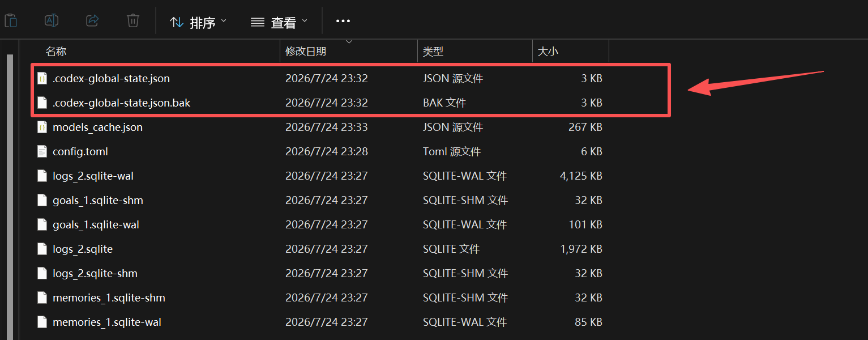The image size is (868, 340).
Task: Select the file name memories_1.sqlite-shm
Action: tap(109, 297)
